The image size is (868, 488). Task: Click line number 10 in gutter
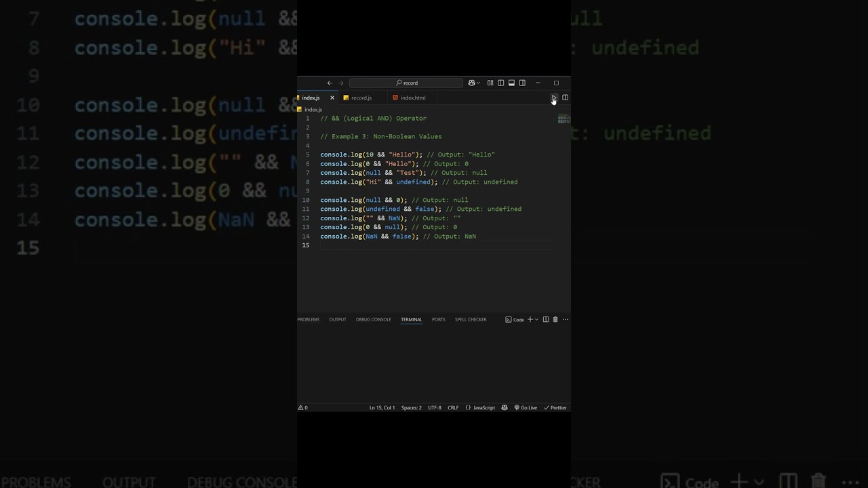(306, 200)
